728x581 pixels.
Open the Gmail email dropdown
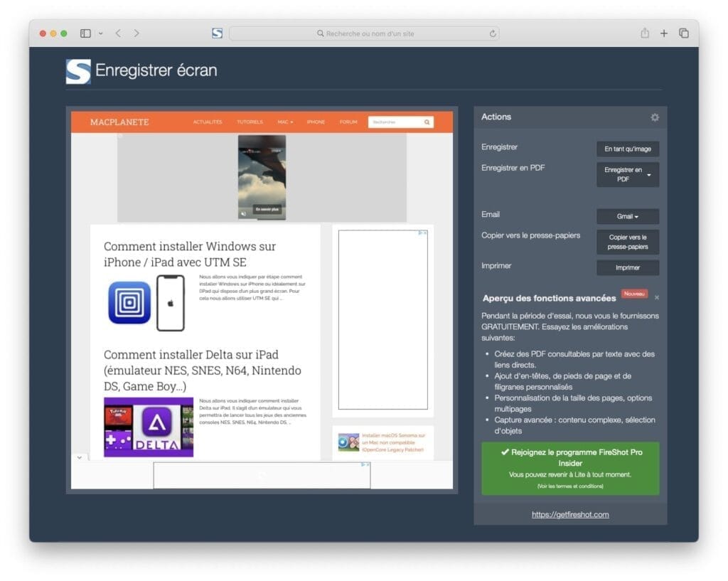tap(628, 216)
